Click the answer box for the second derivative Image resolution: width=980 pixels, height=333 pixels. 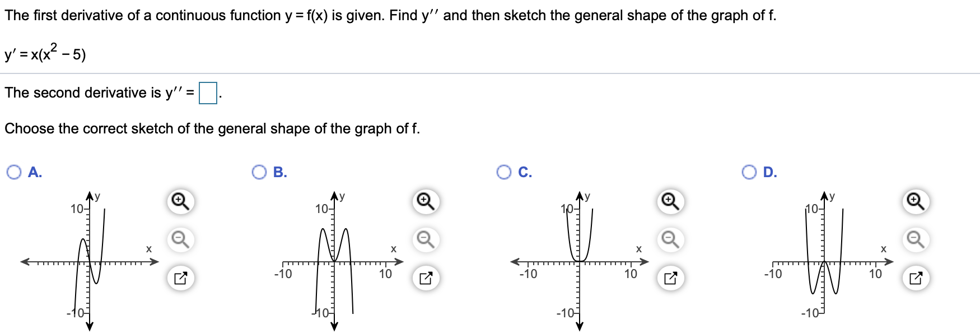(206, 94)
